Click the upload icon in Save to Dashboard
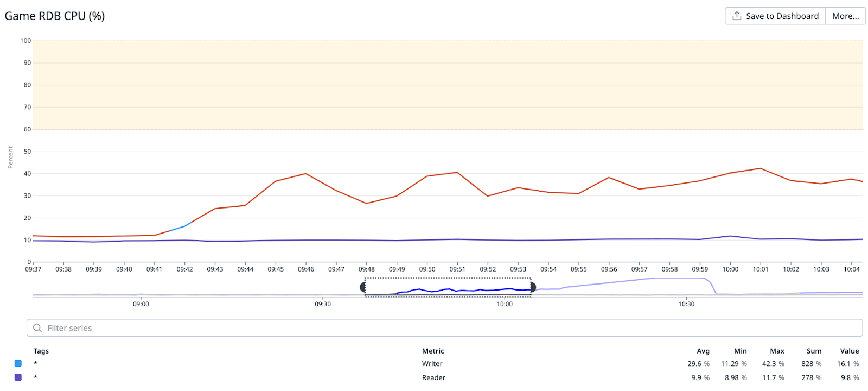 737,16
